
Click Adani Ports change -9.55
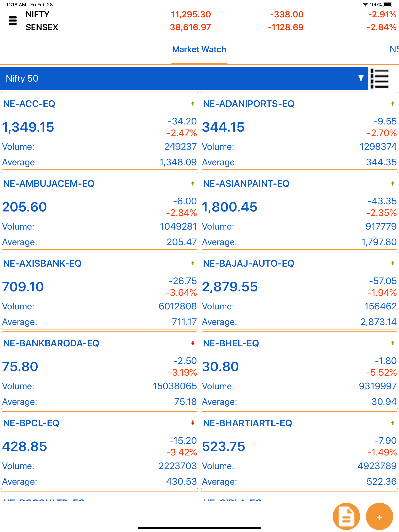pos(385,121)
